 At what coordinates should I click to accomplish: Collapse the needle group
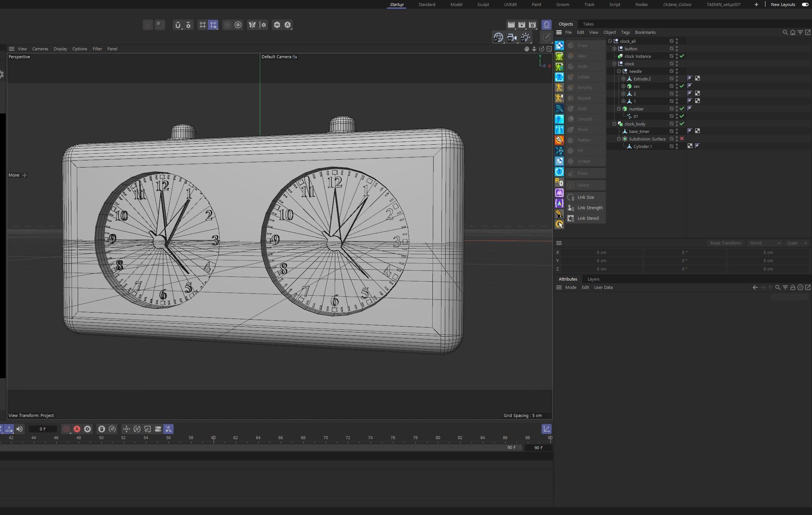click(x=619, y=71)
